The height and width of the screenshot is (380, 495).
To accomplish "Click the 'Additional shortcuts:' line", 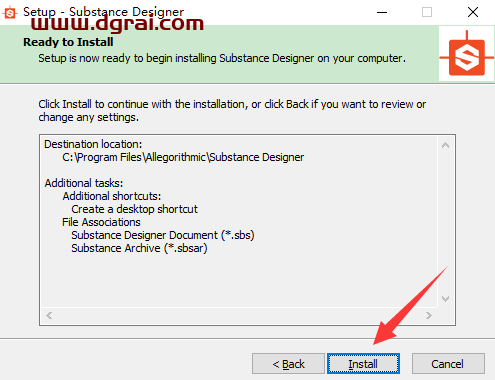I will (x=112, y=196).
